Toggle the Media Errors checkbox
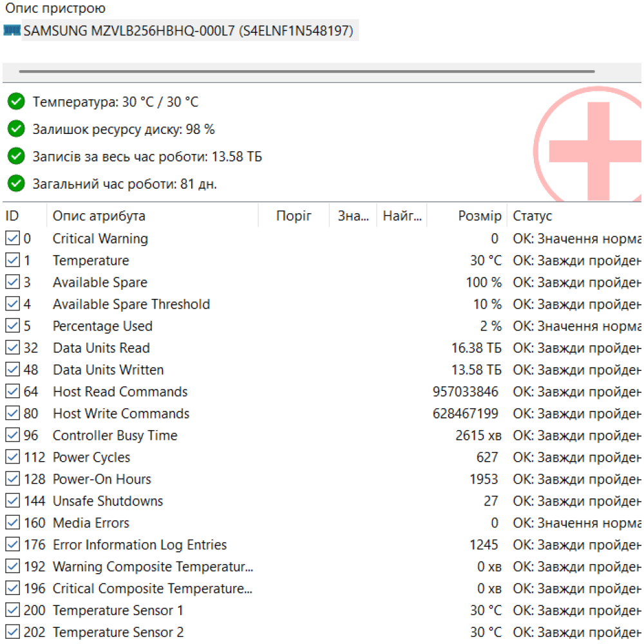Screen dimensions: 644x644 12,523
